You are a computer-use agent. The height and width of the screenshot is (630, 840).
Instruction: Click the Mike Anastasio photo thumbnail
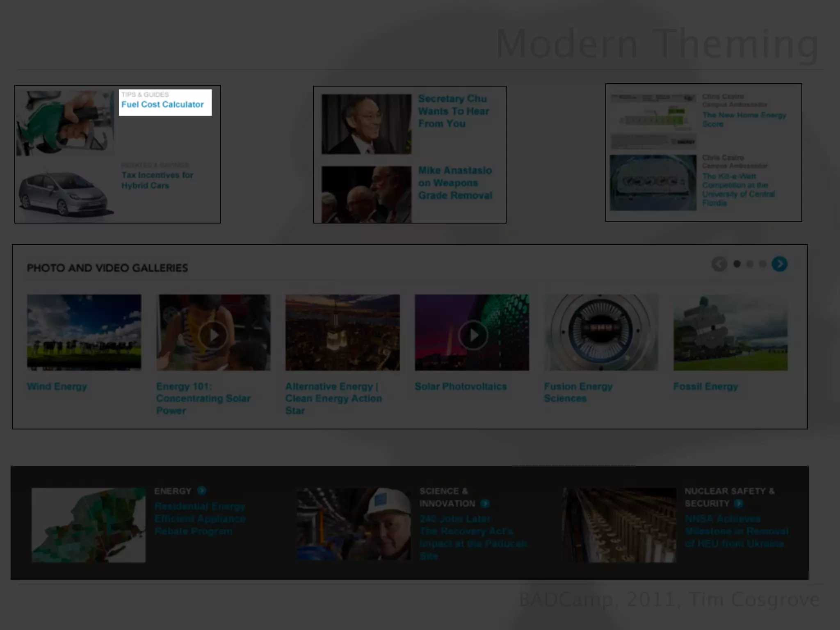(x=366, y=194)
